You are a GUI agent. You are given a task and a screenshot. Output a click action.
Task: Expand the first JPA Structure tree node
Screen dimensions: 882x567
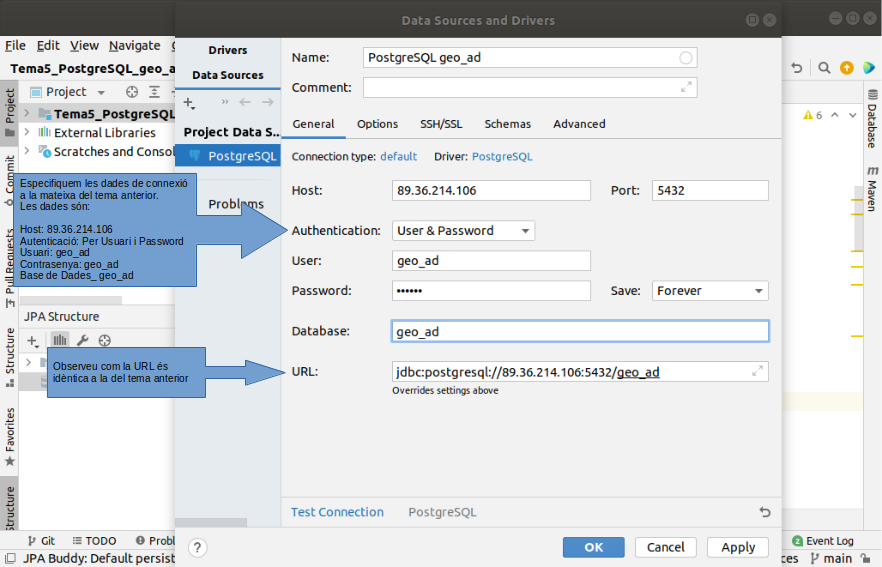click(28, 362)
